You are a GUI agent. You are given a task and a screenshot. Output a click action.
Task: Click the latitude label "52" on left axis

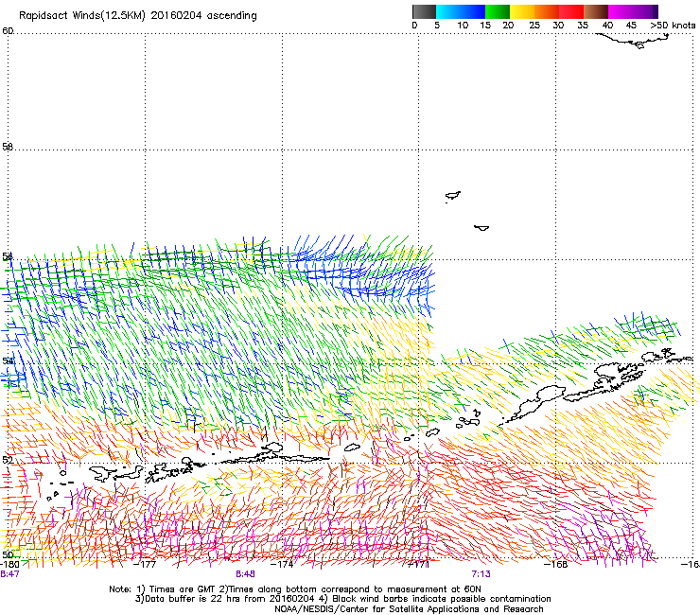pos(8,460)
